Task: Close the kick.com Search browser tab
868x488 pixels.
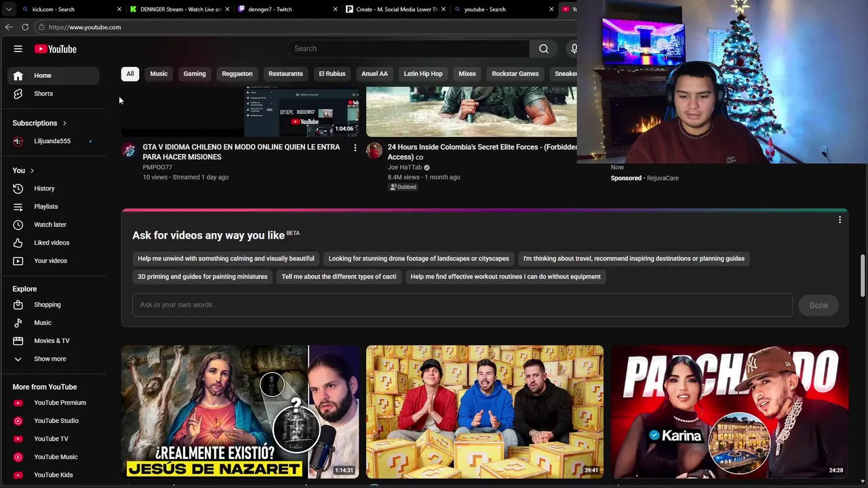Action: pos(119,9)
